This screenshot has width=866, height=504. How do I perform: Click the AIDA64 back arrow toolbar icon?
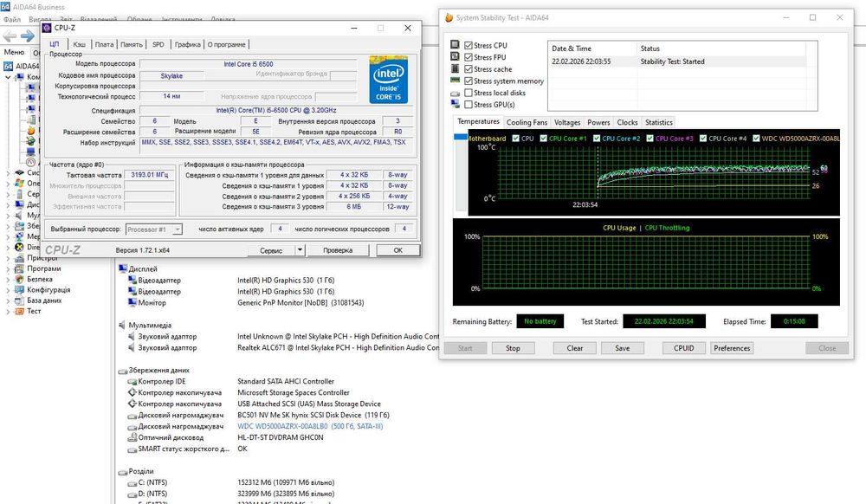[x=10, y=36]
